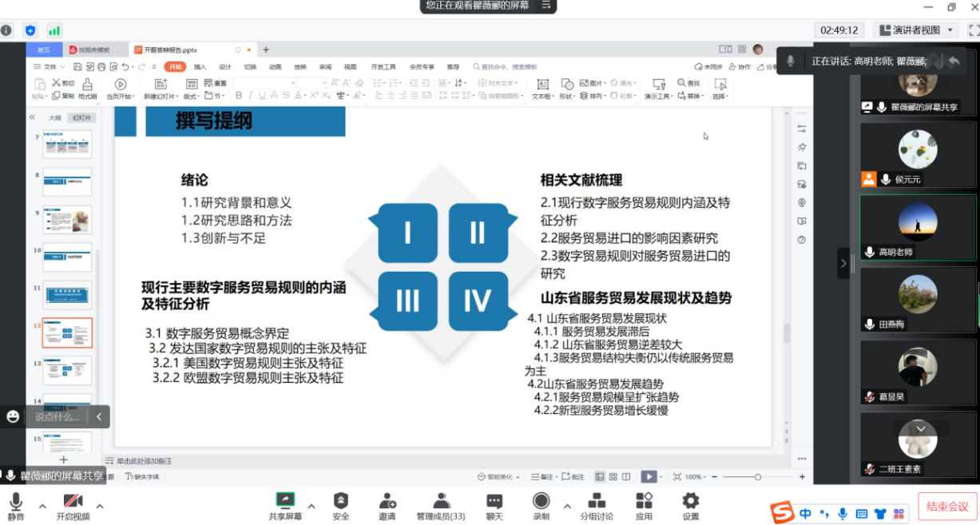This screenshot has height=525, width=980.
Task: Adjust the WPS zoom slider
Action: point(757,477)
